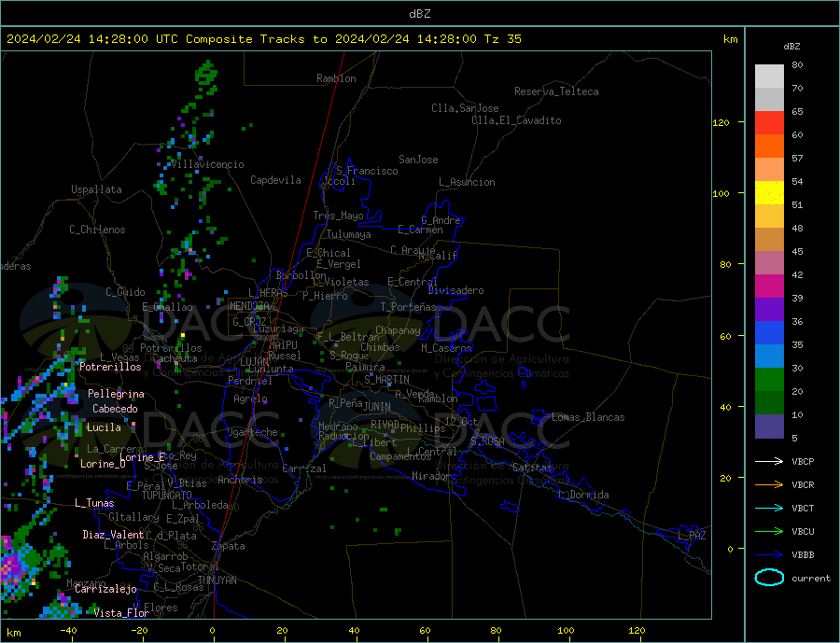Click the JUNIN label
Viewport: 840px width, 643px height.
[x=377, y=407]
